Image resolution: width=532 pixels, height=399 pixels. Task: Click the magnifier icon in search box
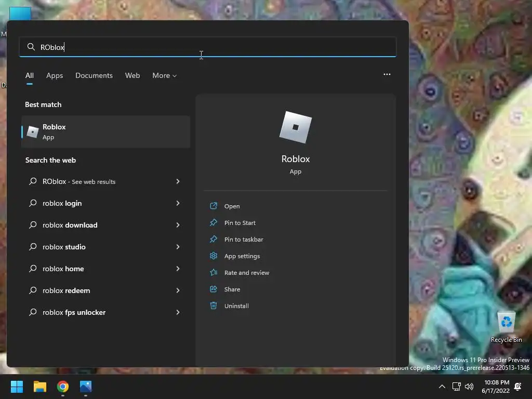(31, 47)
